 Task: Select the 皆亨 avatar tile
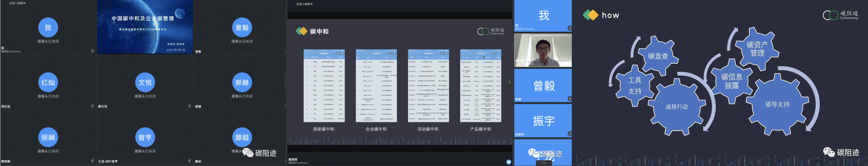pos(145,138)
